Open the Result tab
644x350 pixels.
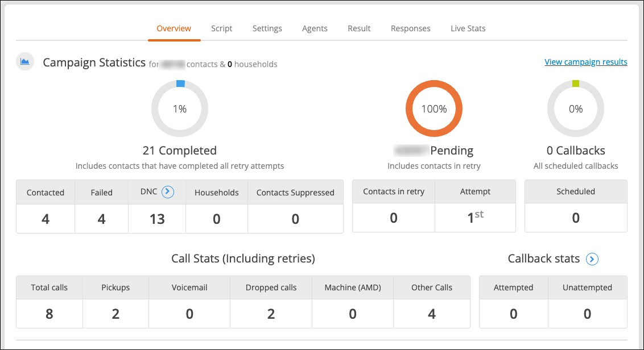pos(359,28)
